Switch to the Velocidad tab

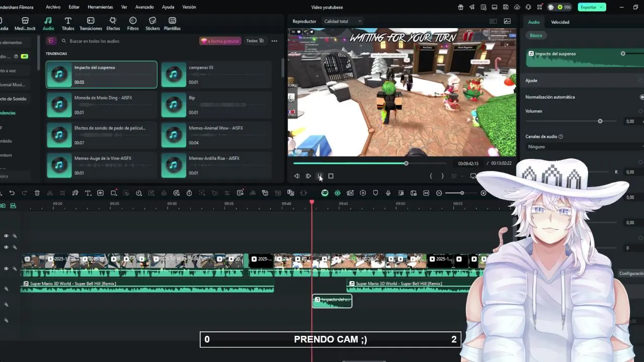560,22
